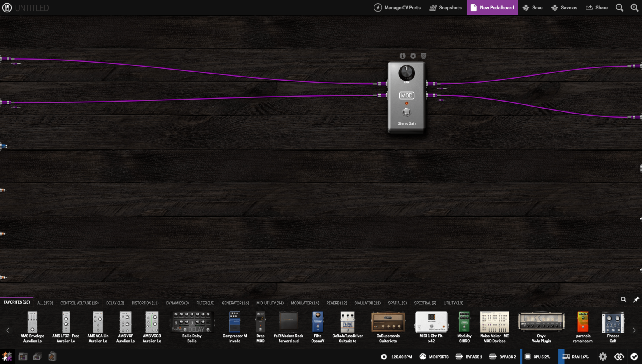
Task: Switch to the DISTORTION (11) tab
Action: coord(145,303)
